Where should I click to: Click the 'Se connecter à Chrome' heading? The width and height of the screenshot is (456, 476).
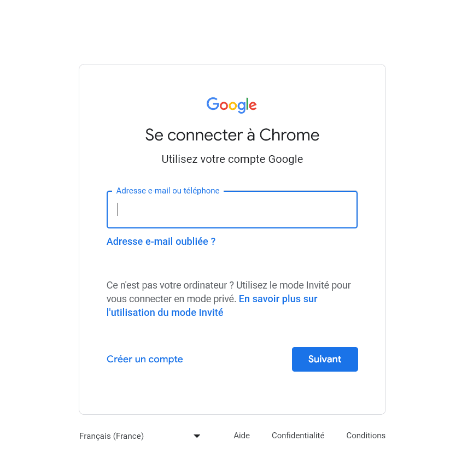pyautogui.click(x=232, y=135)
